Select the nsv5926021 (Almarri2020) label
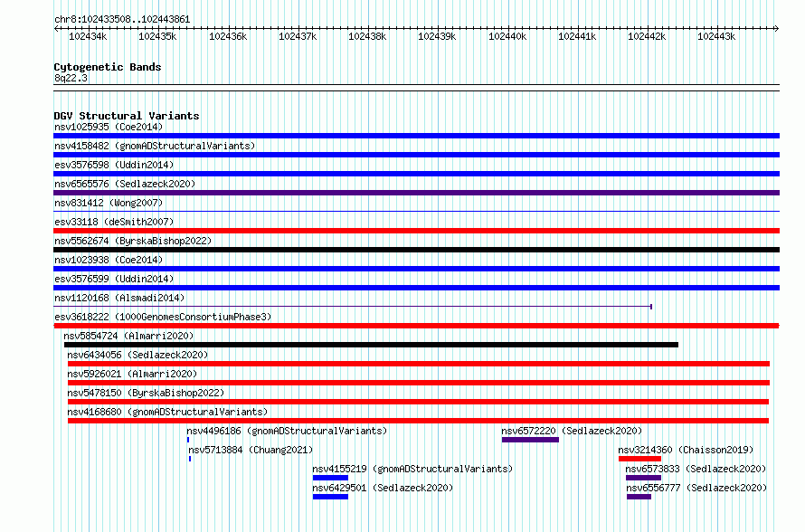 tap(132, 374)
